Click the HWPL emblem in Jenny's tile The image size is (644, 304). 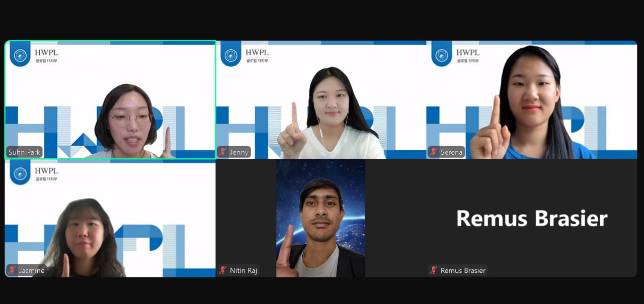(x=231, y=55)
